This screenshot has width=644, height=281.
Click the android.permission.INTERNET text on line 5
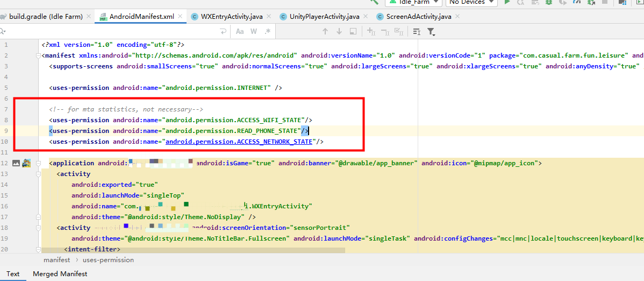pyautogui.click(x=216, y=88)
